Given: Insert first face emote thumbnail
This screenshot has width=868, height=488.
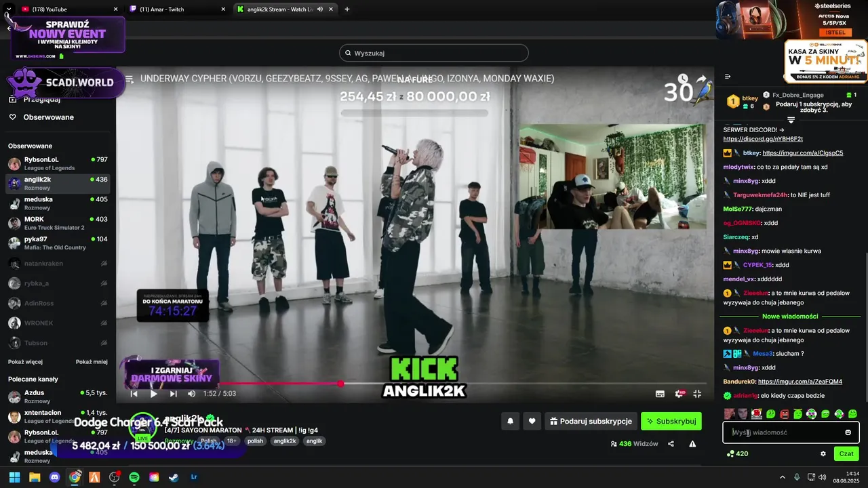Looking at the screenshot, I should (x=729, y=414).
